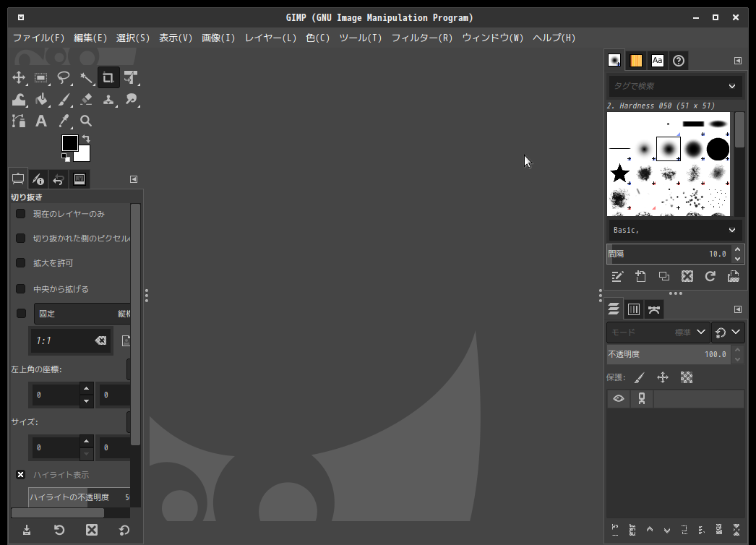Swap foreground and background colors
The image size is (756, 545).
(86, 139)
